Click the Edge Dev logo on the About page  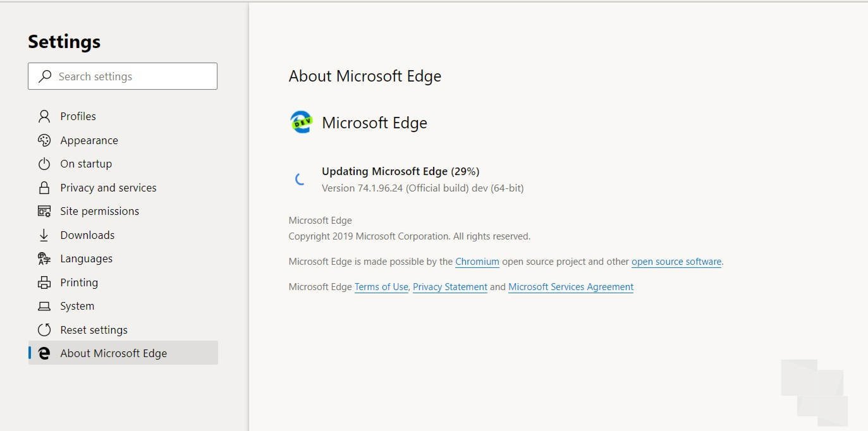[x=301, y=122]
